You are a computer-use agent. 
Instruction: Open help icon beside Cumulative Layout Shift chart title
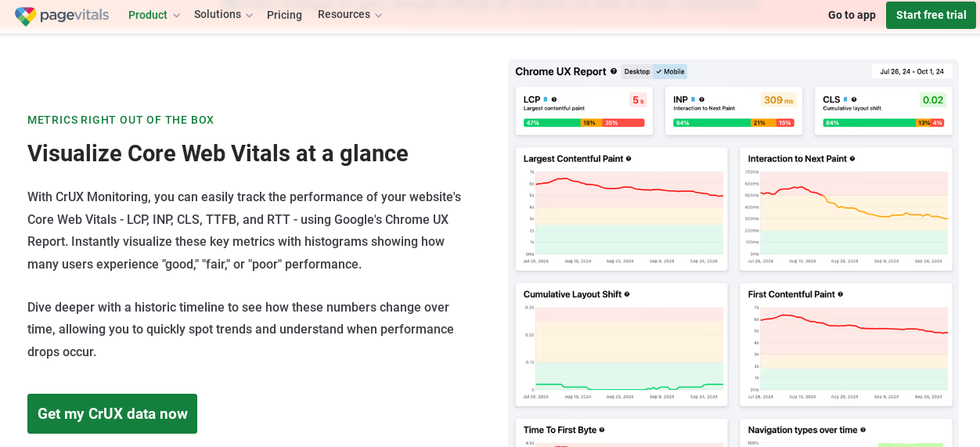coord(627,294)
